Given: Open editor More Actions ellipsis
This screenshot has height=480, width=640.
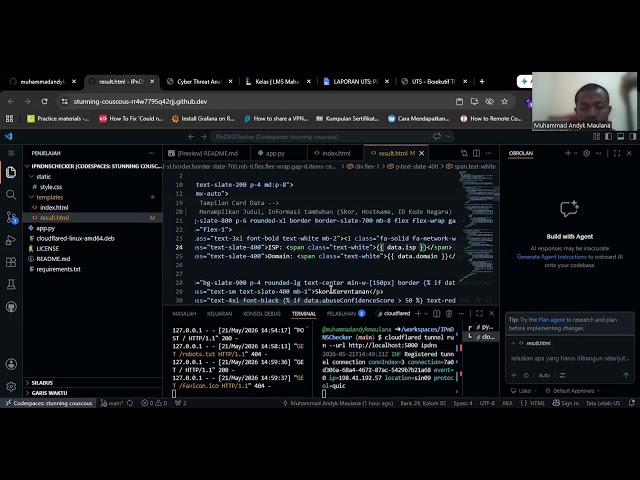Looking at the screenshot, I should [489, 153].
